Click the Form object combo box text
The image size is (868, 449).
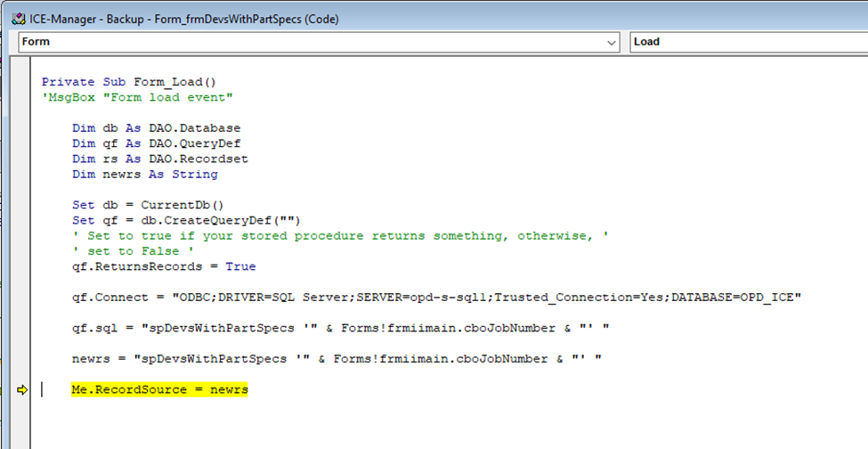click(x=36, y=42)
